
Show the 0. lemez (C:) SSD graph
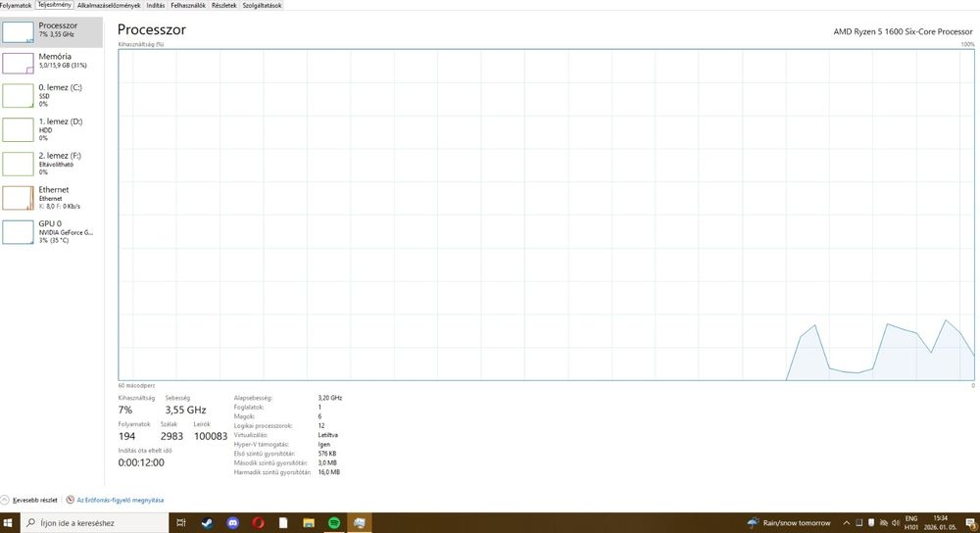pos(51,96)
